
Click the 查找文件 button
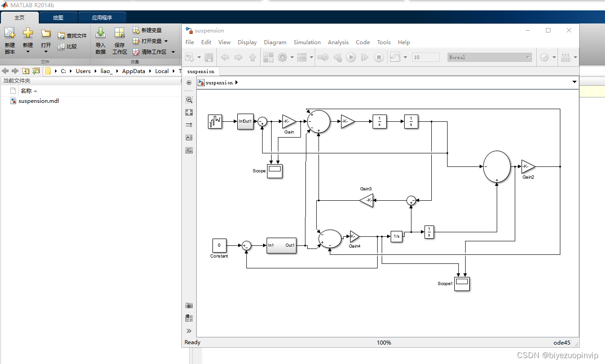(x=72, y=35)
